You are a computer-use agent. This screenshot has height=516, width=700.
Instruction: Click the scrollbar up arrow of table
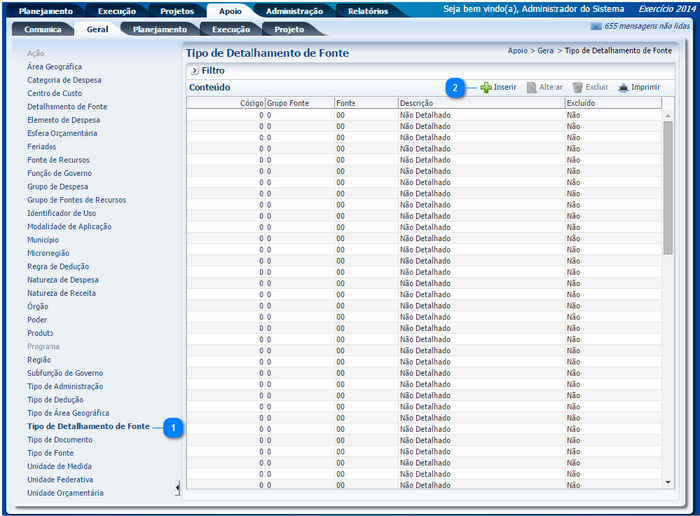pos(668,115)
